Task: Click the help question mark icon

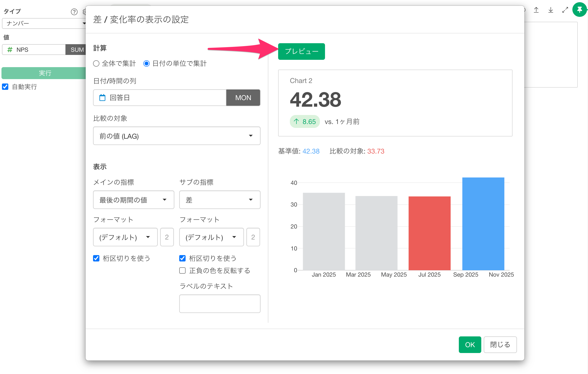Action: pos(74,12)
